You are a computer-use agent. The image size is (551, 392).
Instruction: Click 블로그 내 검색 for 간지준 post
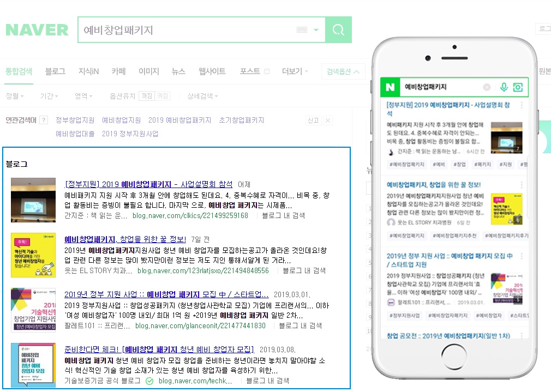click(x=283, y=216)
